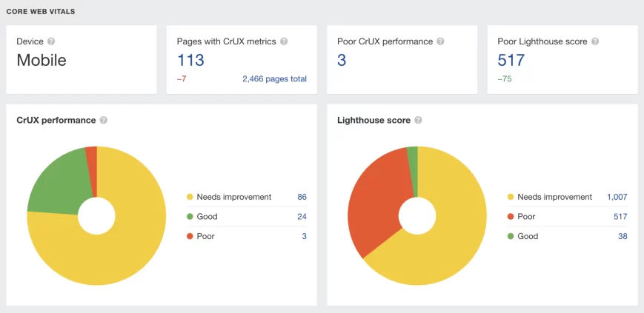Click the Poor CrUX performance card label
This screenshot has height=313, width=644.
(x=385, y=41)
